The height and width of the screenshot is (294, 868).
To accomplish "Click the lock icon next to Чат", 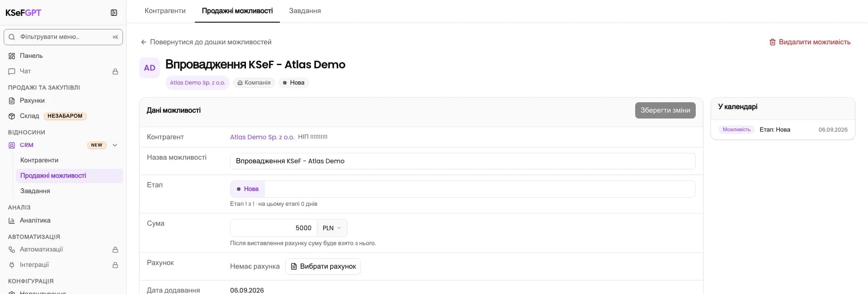I will (115, 71).
